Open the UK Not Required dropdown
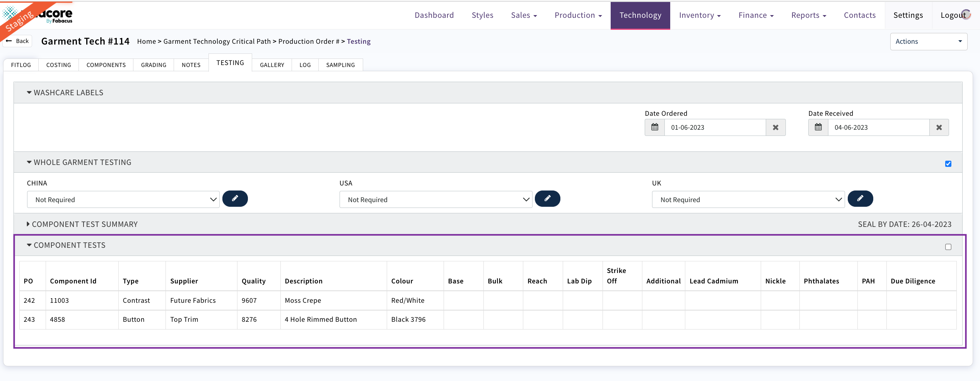 tap(748, 199)
